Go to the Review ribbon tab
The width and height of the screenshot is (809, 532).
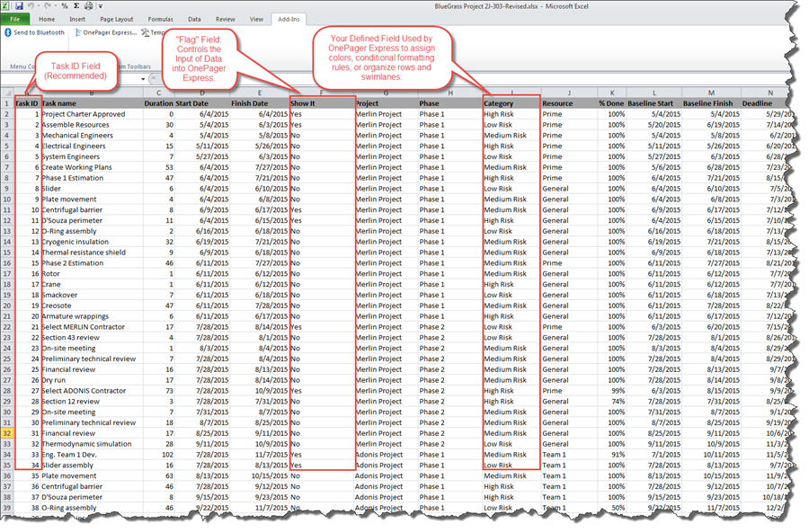226,18
